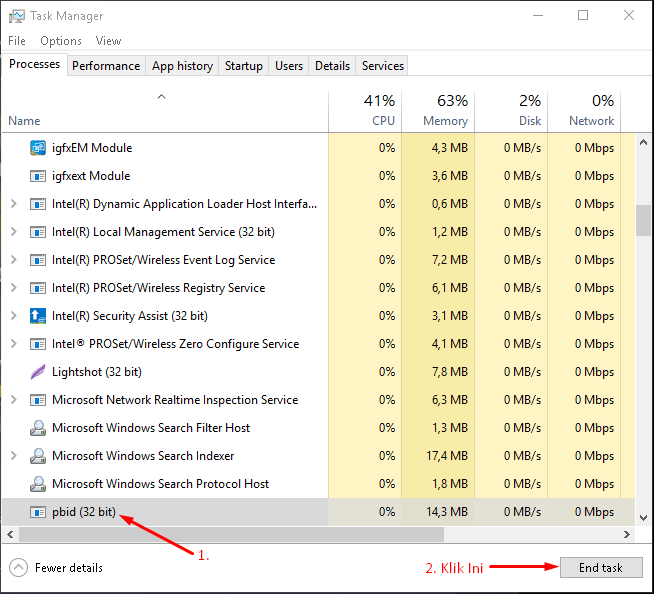This screenshot has height=594, width=654.
Task: Expand Intel Security Assist process
Action: [14, 315]
